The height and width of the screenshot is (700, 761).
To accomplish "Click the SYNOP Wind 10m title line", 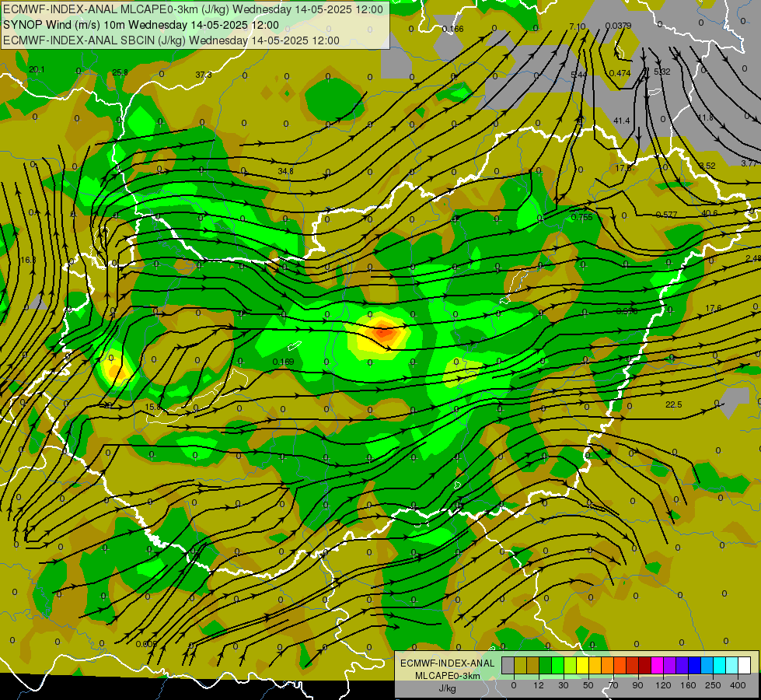I will (x=141, y=25).
